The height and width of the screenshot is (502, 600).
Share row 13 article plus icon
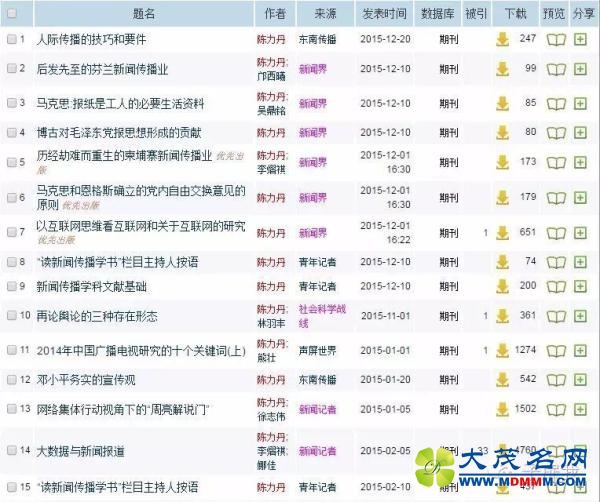click(580, 409)
